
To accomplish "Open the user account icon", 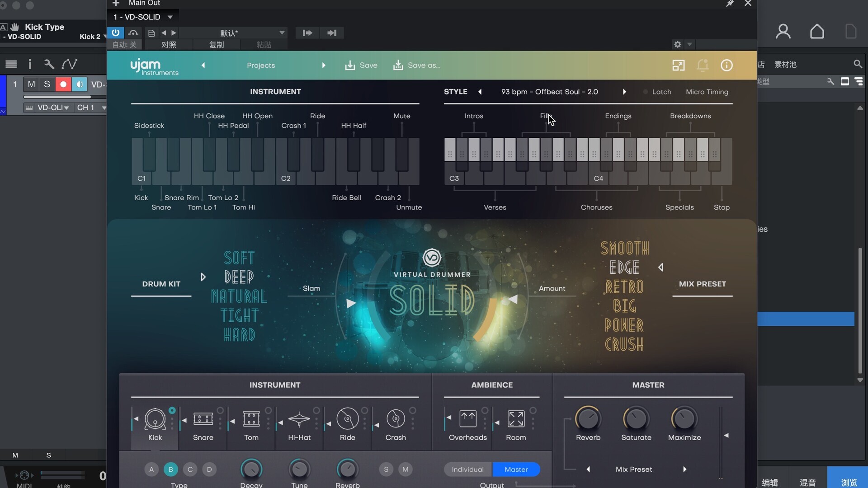I will pyautogui.click(x=783, y=32).
